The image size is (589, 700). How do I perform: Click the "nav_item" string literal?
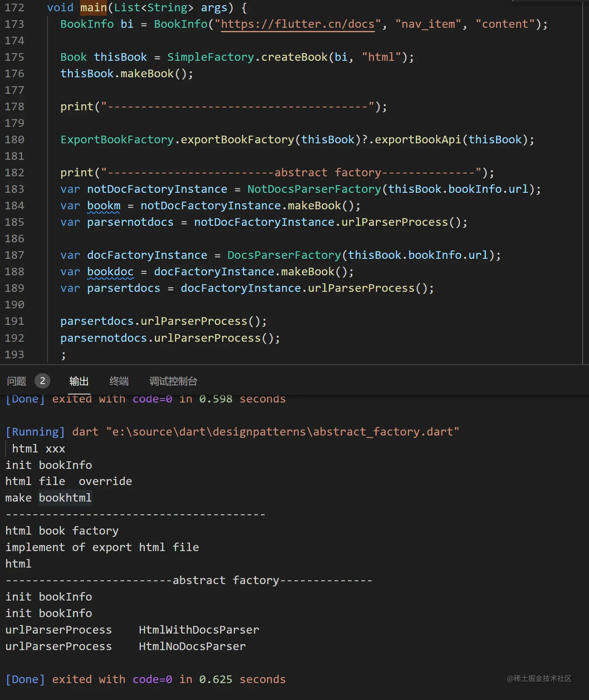[428, 24]
